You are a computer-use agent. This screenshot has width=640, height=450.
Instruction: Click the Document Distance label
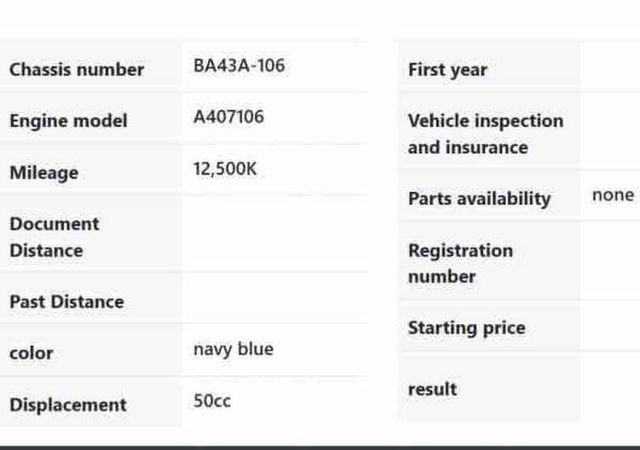(54, 237)
